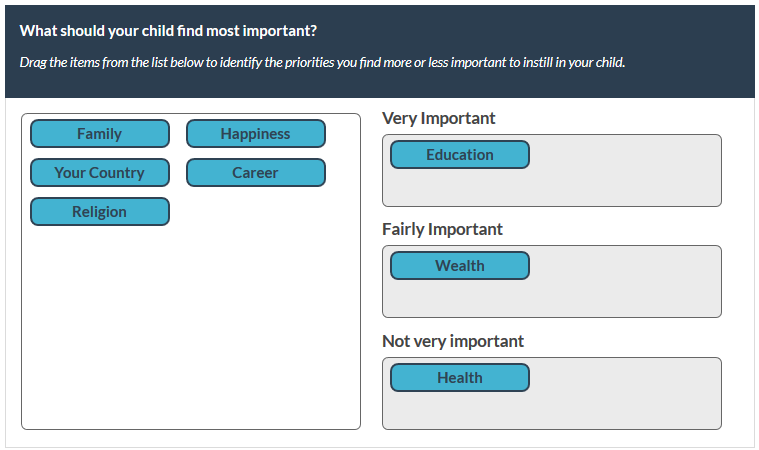
Task: Select the Career priority item
Action: click(256, 173)
